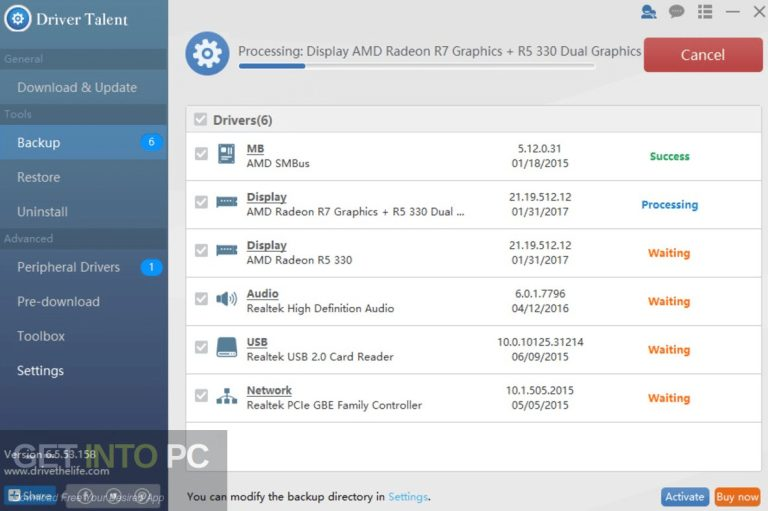This screenshot has width=768, height=511.
Task: Click the AMD SMBus motherboard device icon
Action: coord(226,155)
